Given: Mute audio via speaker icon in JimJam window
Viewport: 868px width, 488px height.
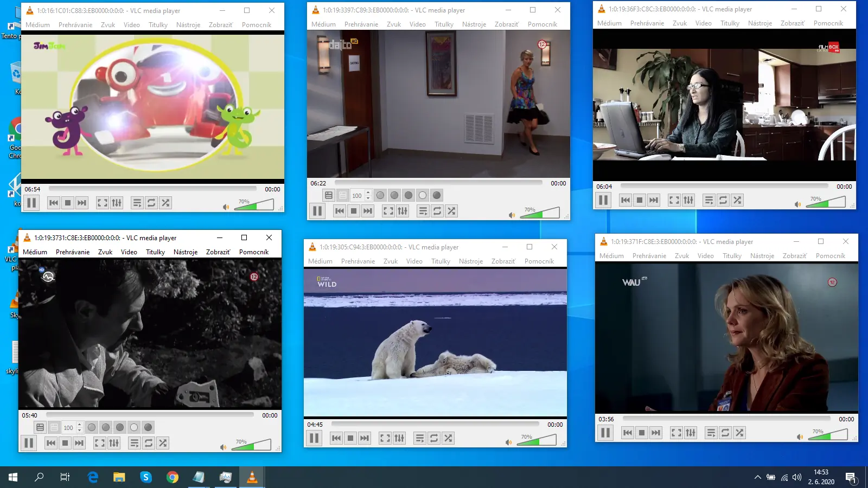Looking at the screenshot, I should point(226,207).
